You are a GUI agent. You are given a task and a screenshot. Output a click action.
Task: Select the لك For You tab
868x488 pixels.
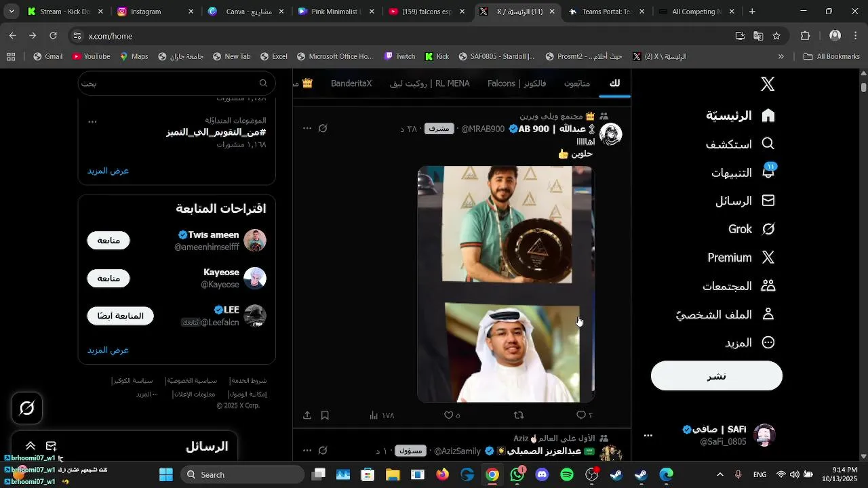tap(614, 83)
